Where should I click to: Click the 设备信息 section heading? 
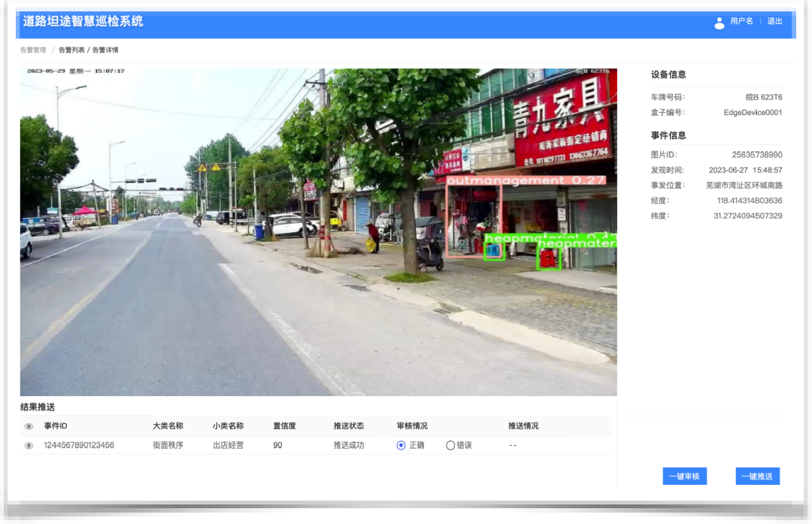click(668, 74)
